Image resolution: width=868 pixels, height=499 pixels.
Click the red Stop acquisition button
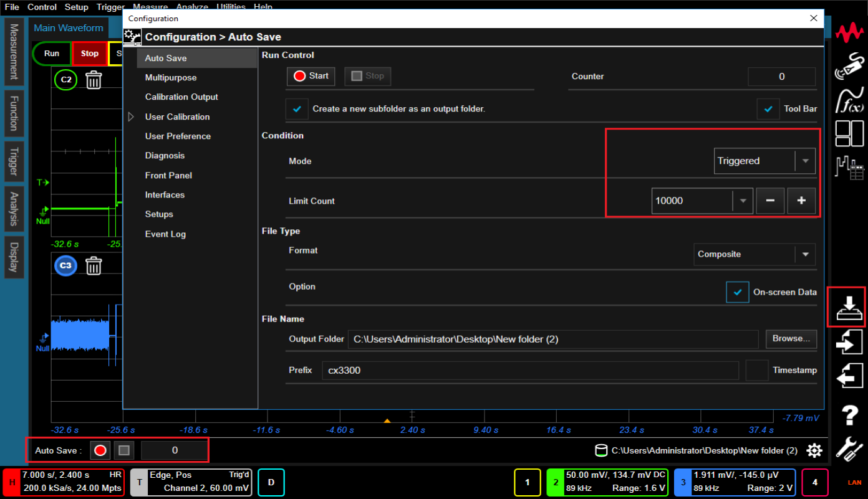coord(90,54)
